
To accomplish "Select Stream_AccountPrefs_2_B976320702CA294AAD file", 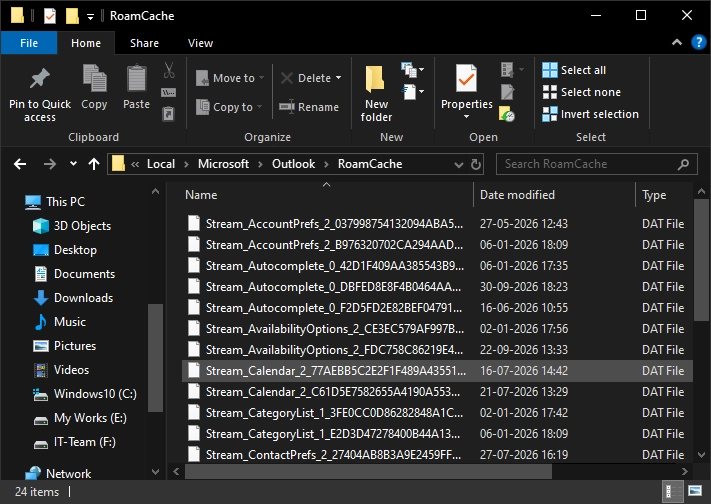I will [x=437, y=245].
